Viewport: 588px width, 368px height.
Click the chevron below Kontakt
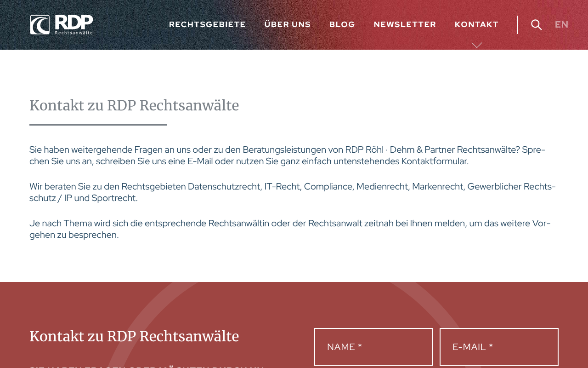pos(477,45)
